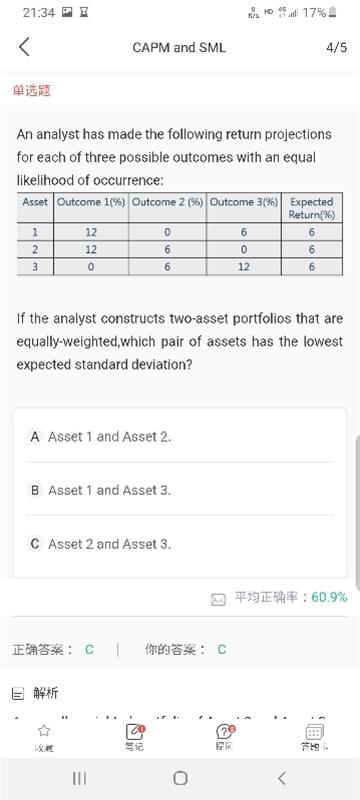The height and width of the screenshot is (800, 360).
Task: Tap the CAPM and SML title
Action: (x=179, y=47)
